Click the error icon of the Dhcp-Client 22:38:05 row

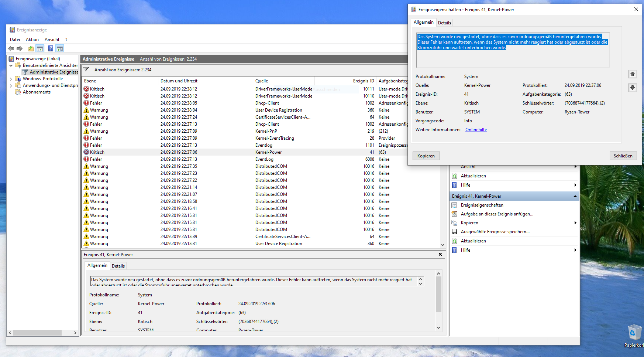click(86, 103)
